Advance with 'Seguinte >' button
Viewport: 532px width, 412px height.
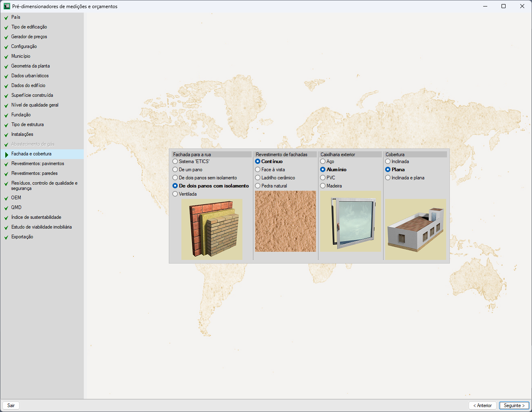point(514,405)
